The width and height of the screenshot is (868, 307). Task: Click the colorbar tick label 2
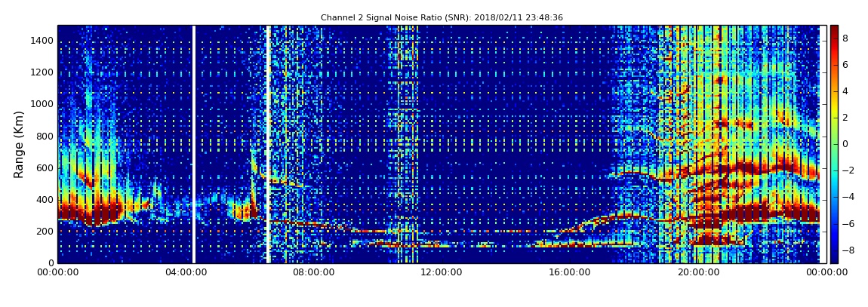(845, 118)
